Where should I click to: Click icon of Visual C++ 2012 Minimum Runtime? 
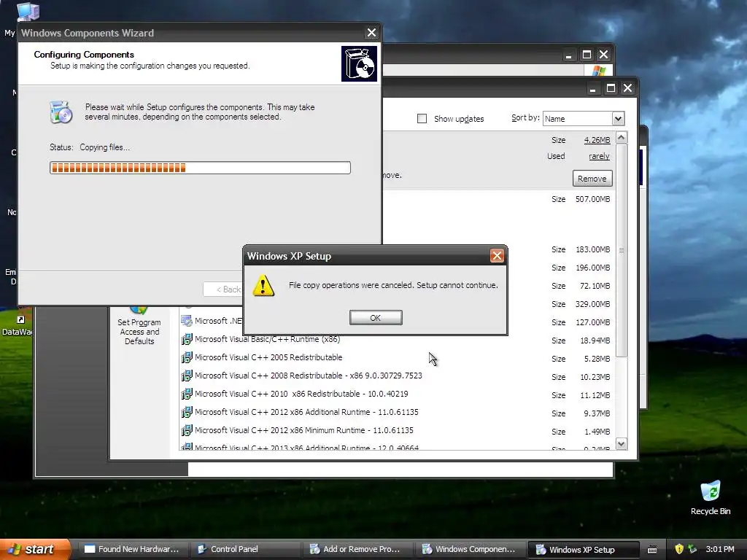[187, 430]
